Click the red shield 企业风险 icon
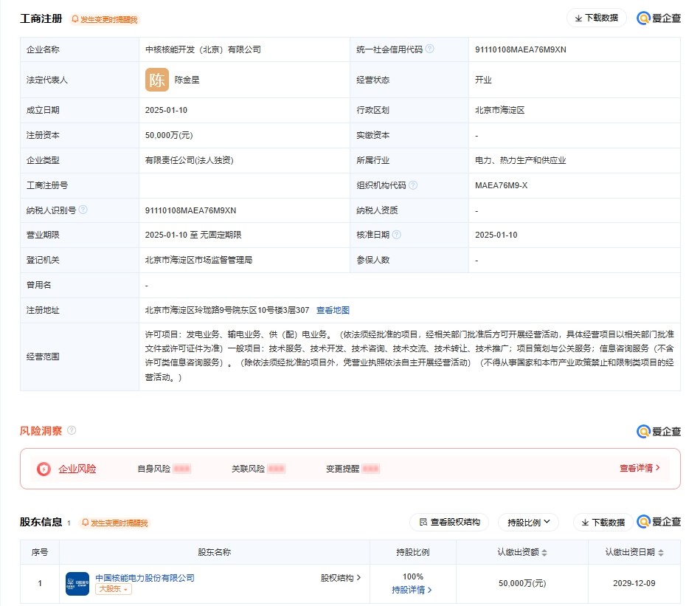The height and width of the screenshot is (606, 700). (44, 469)
